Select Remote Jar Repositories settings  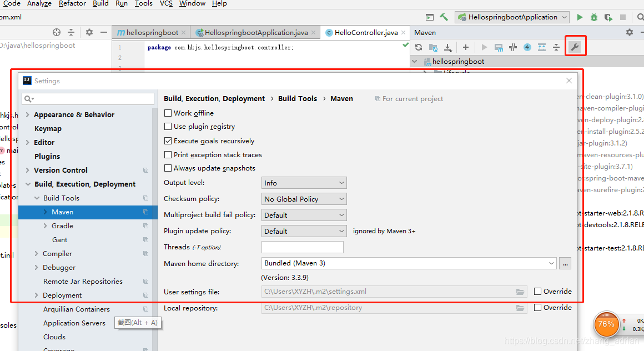(x=83, y=282)
